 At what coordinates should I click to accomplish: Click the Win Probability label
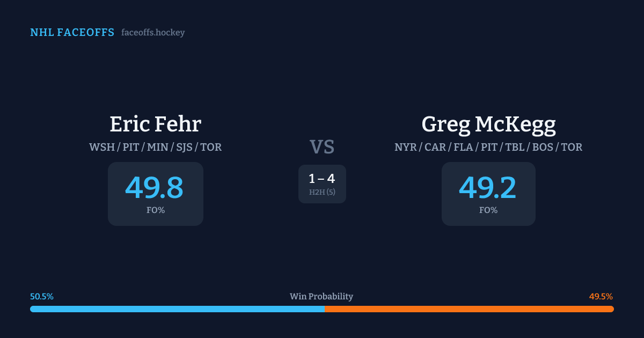pyautogui.click(x=321, y=297)
